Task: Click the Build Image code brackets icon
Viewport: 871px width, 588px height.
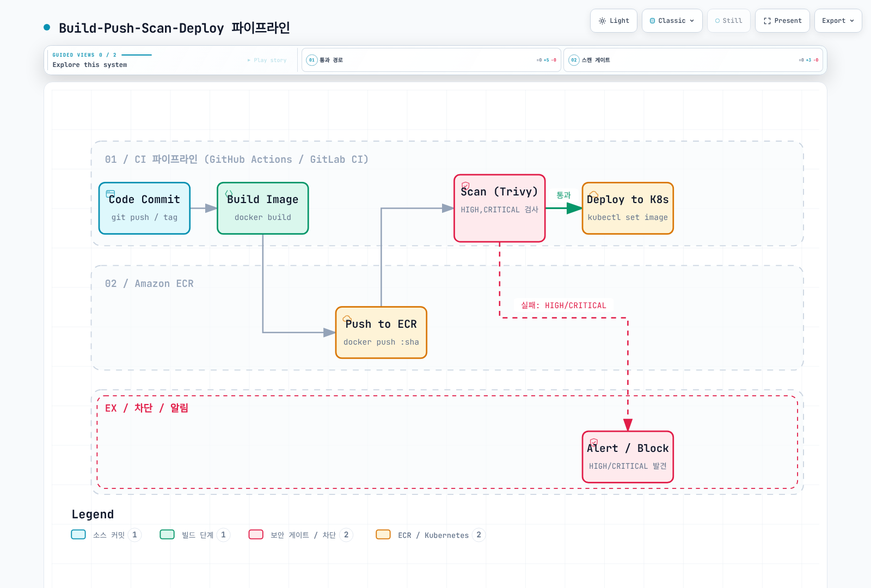Action: point(229,193)
